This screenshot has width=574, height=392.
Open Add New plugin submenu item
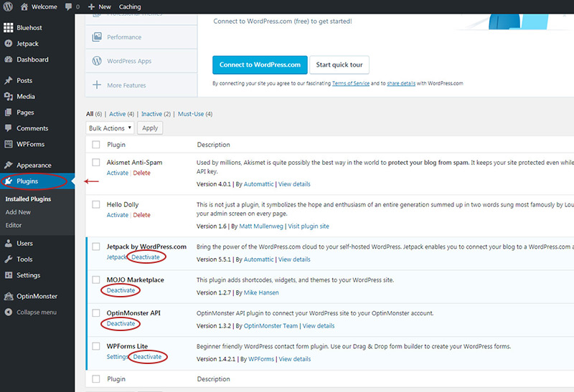pyautogui.click(x=18, y=212)
